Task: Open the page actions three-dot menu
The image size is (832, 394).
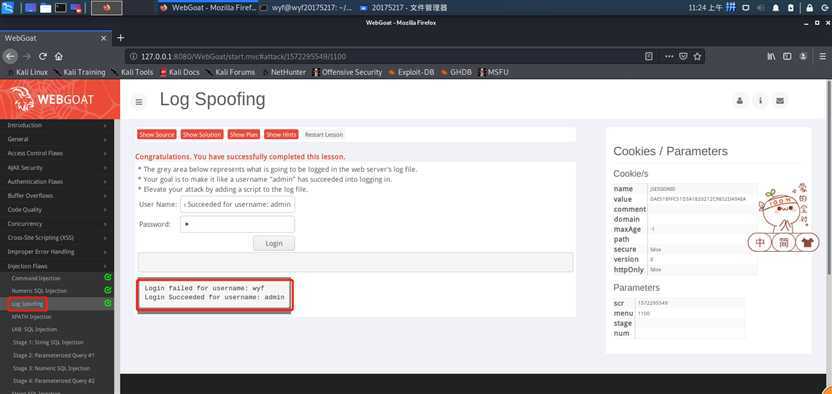Action: [669, 56]
